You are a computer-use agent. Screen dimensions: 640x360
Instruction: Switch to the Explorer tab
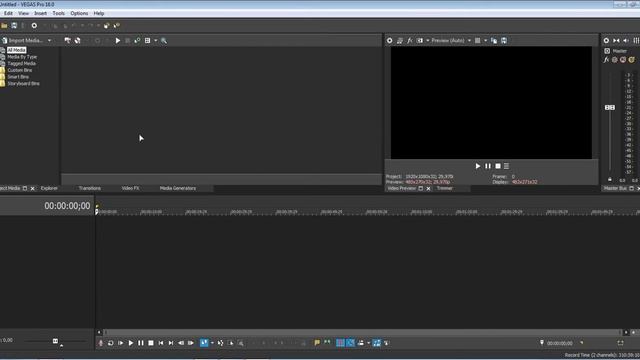[49, 188]
